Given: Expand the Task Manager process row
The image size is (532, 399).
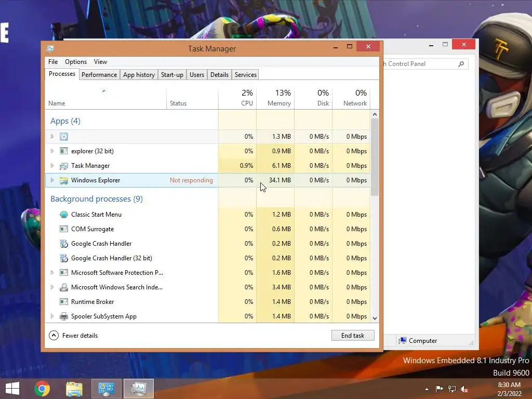Looking at the screenshot, I should pyautogui.click(x=52, y=166).
